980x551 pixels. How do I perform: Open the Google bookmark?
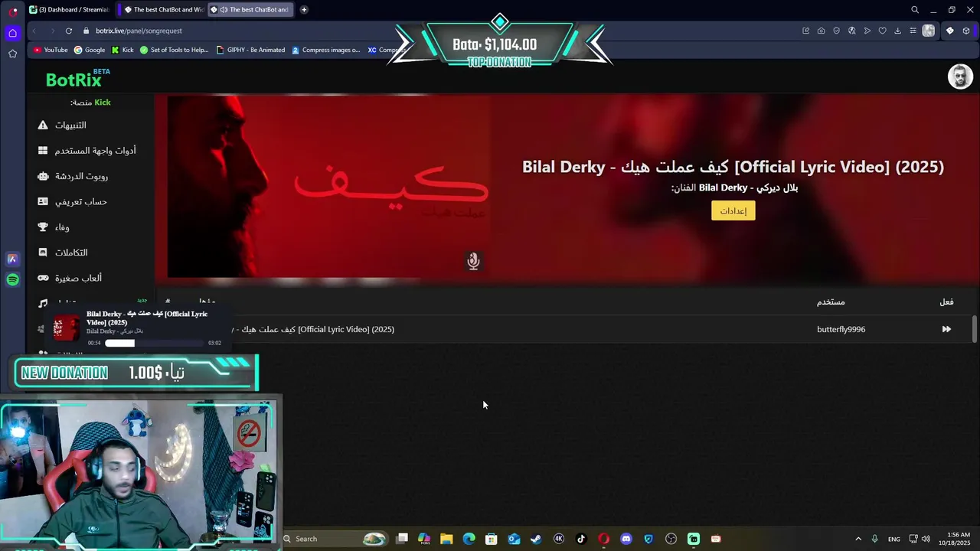click(90, 50)
